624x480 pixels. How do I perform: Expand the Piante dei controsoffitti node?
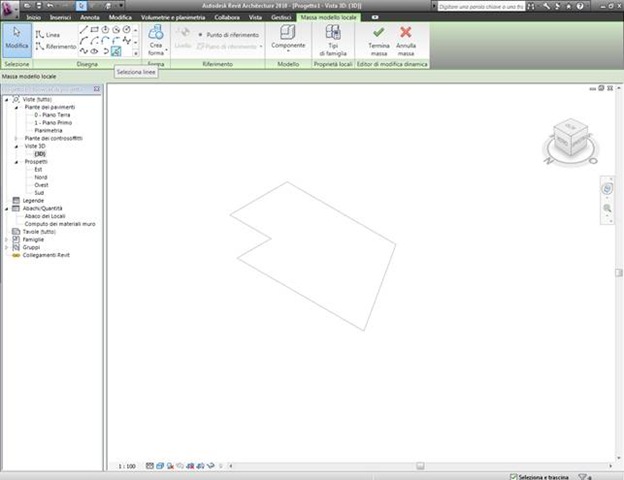[16, 139]
